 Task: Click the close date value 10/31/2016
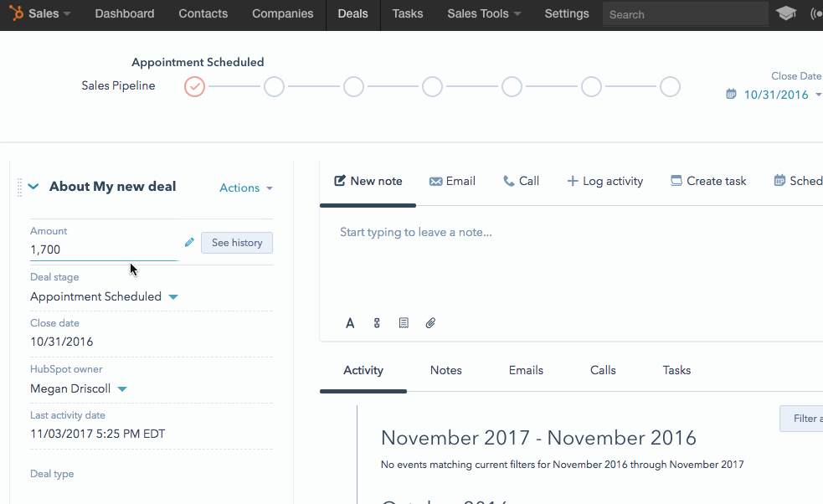[61, 342]
